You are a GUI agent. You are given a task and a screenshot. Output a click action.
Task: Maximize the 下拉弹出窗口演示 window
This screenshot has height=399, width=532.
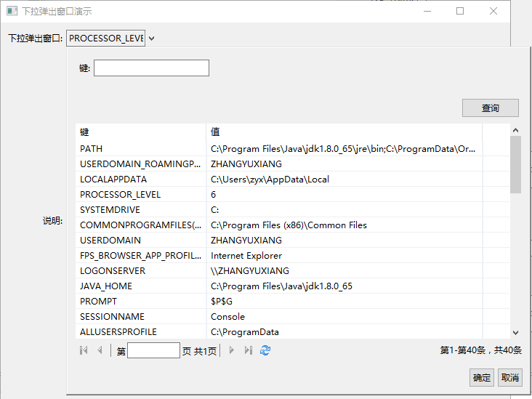tap(460, 11)
